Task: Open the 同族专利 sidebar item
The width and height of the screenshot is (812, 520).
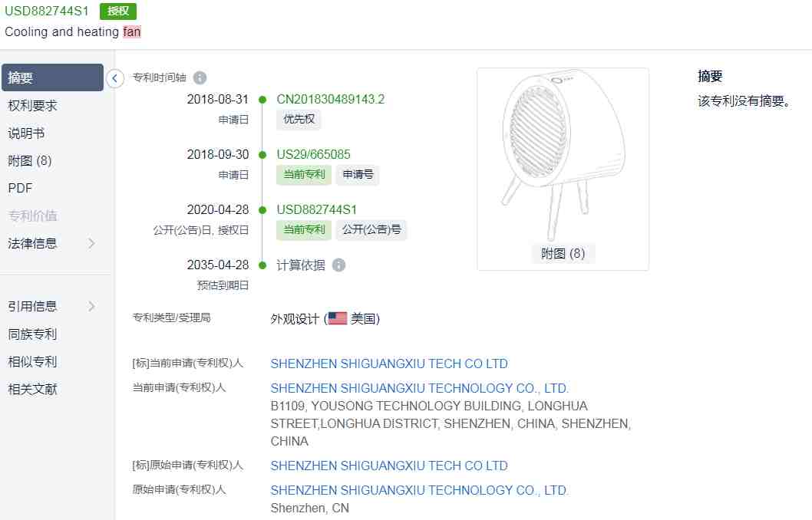Action: 33,334
